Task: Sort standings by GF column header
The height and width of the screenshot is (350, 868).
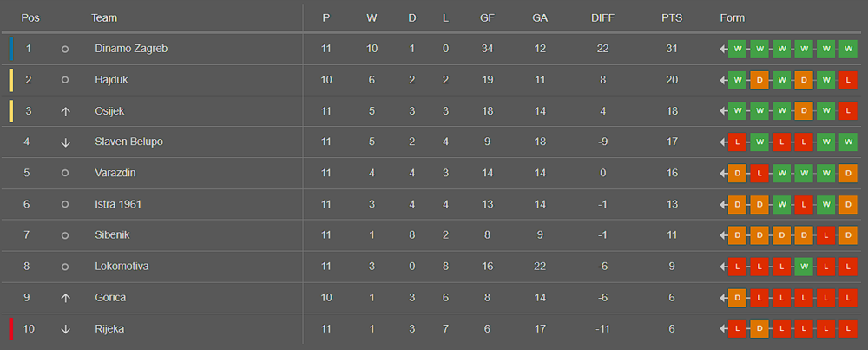Action: point(487,17)
